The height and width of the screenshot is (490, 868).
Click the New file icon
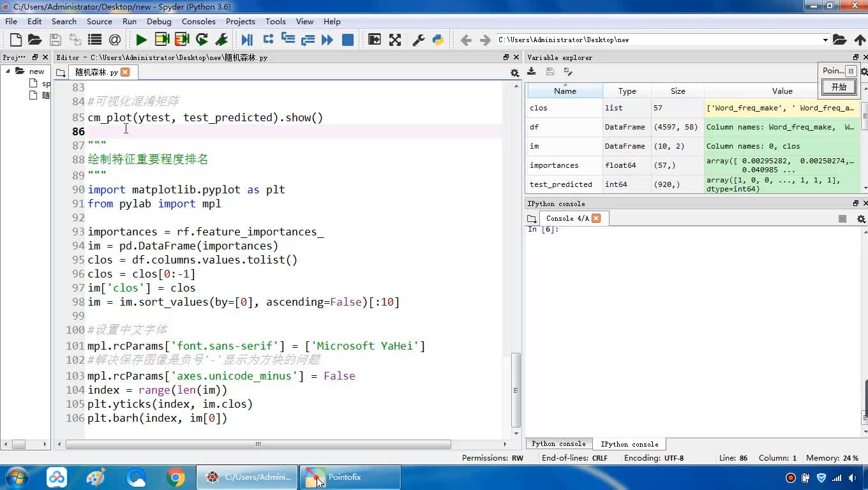point(16,40)
